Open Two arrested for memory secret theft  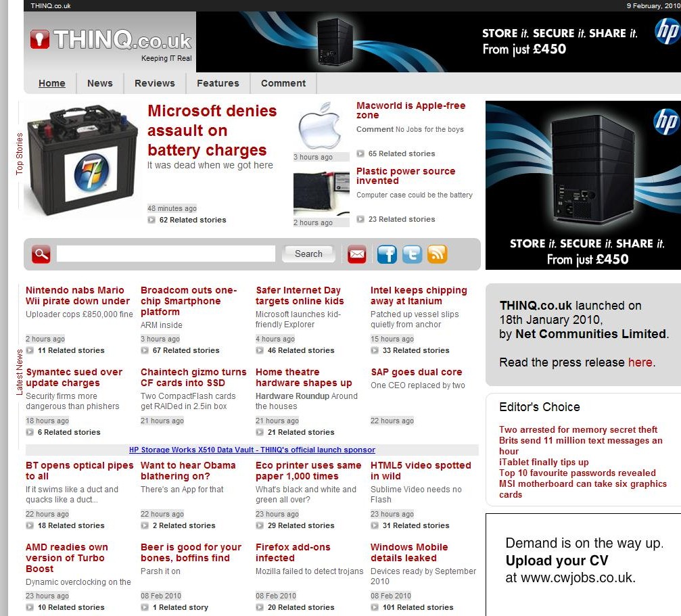coord(578,429)
